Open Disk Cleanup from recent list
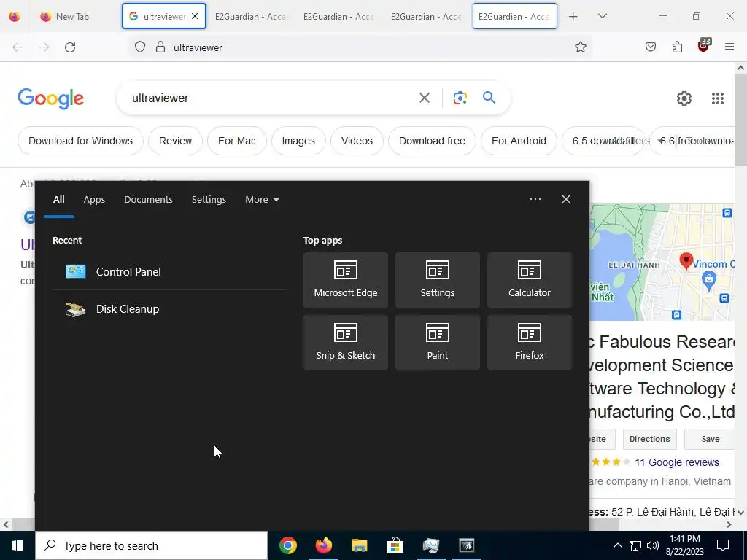Screen dimensions: 747x560 click(169, 309)
